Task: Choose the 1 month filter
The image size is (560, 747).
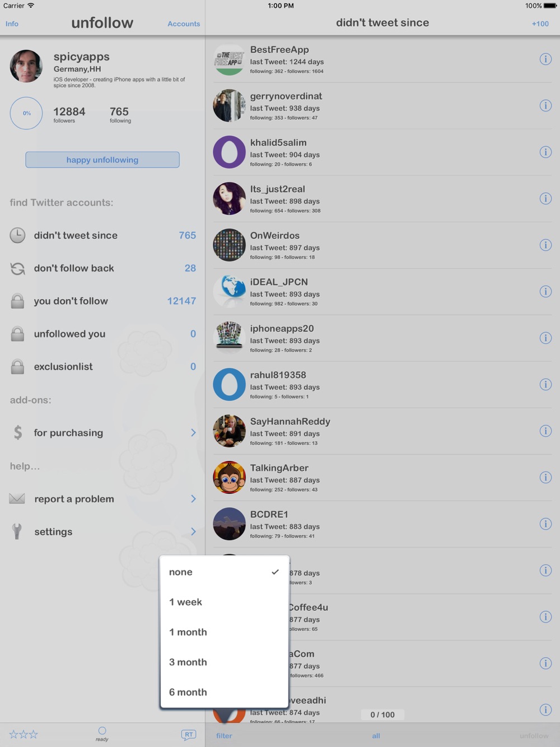Action: pyautogui.click(x=224, y=632)
